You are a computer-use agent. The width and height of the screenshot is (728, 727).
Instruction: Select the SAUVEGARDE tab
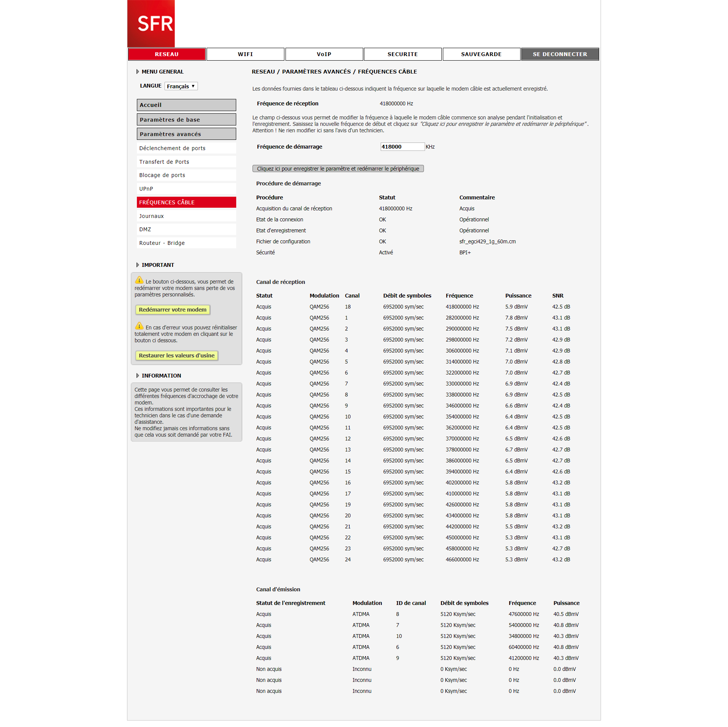coord(481,54)
